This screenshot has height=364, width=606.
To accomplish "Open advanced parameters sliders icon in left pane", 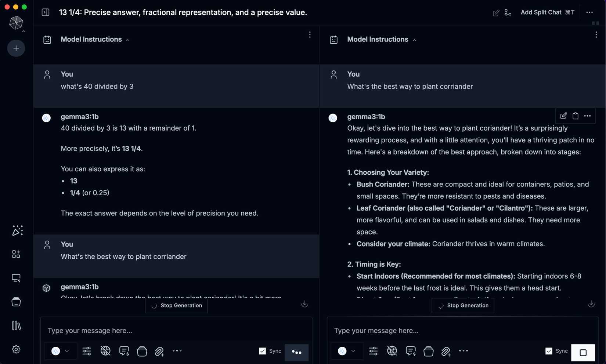I will click(x=87, y=351).
